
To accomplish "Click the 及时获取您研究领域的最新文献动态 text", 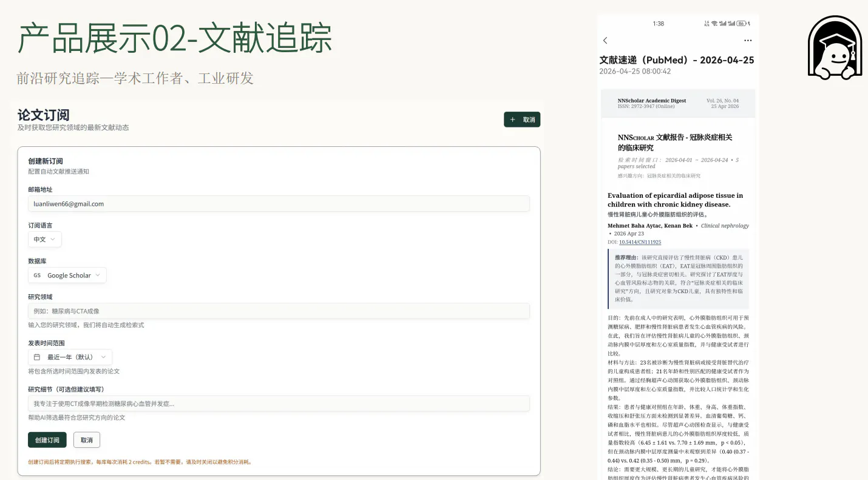I will point(73,127).
